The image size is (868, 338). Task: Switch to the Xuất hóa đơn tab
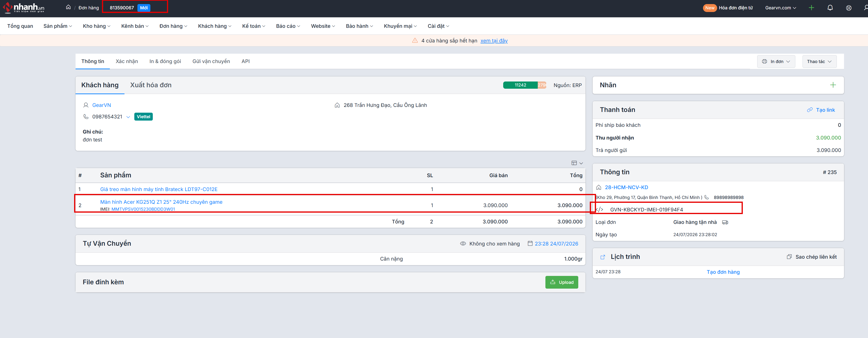(x=151, y=85)
